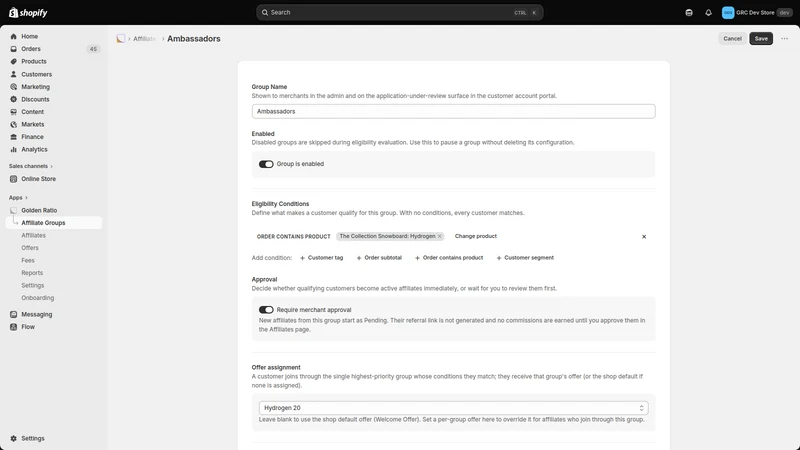Go to Golden Ratio Settings submenu item

pos(33,285)
